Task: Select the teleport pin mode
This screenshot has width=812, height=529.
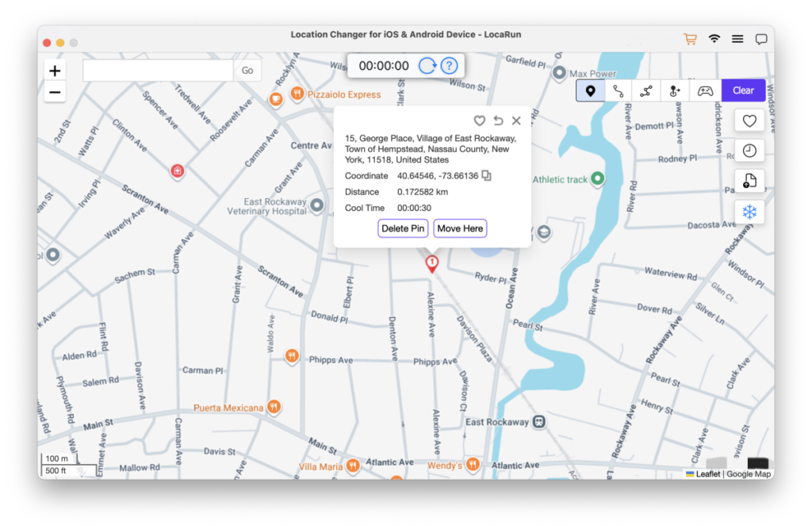Action: [x=590, y=91]
